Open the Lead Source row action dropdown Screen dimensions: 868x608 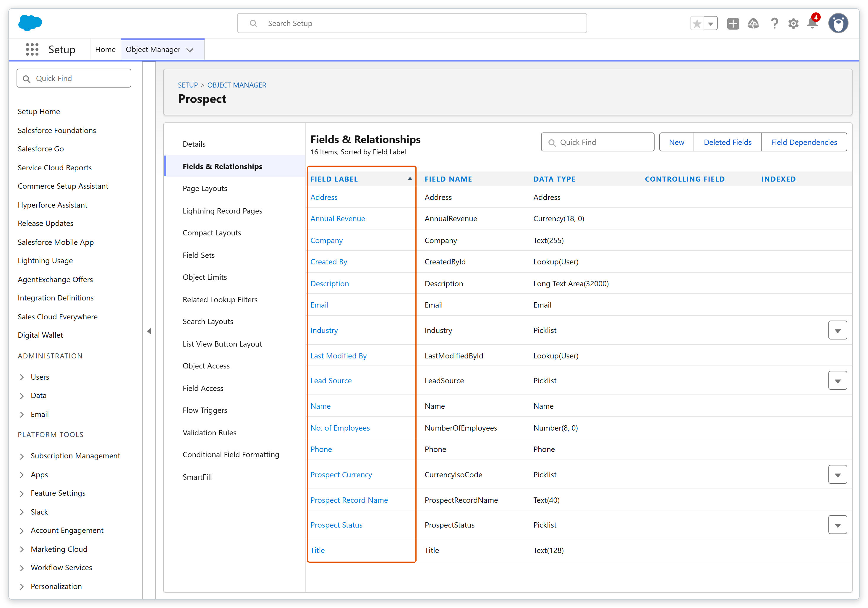(837, 381)
